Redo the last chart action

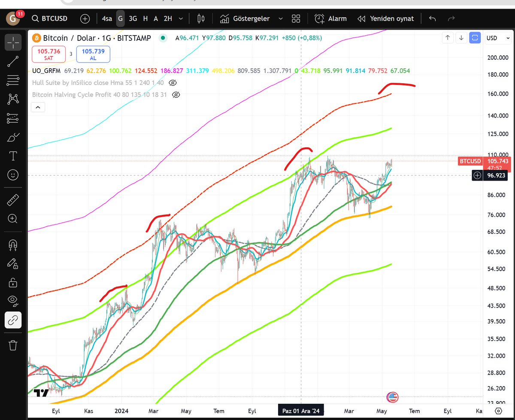coord(451,19)
